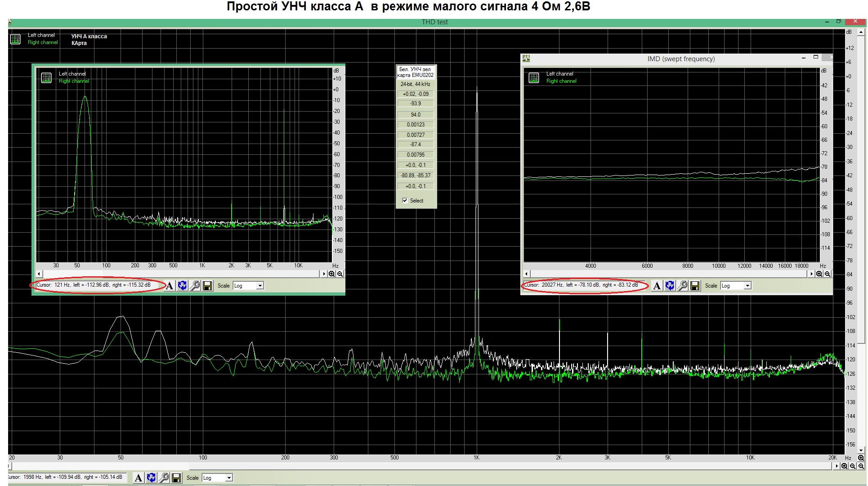Click the IMD (swept frequency) title bar
This screenshot has width=868, height=486.
coord(680,59)
